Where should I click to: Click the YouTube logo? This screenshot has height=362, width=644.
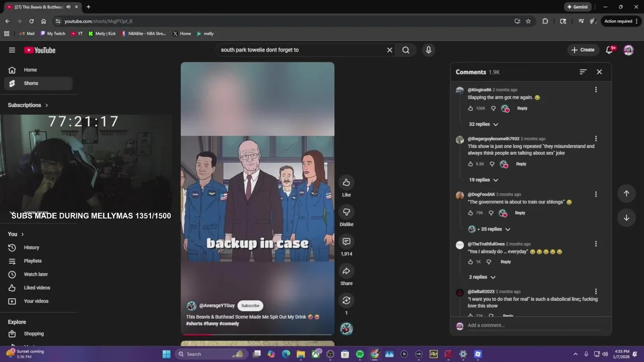(x=40, y=50)
